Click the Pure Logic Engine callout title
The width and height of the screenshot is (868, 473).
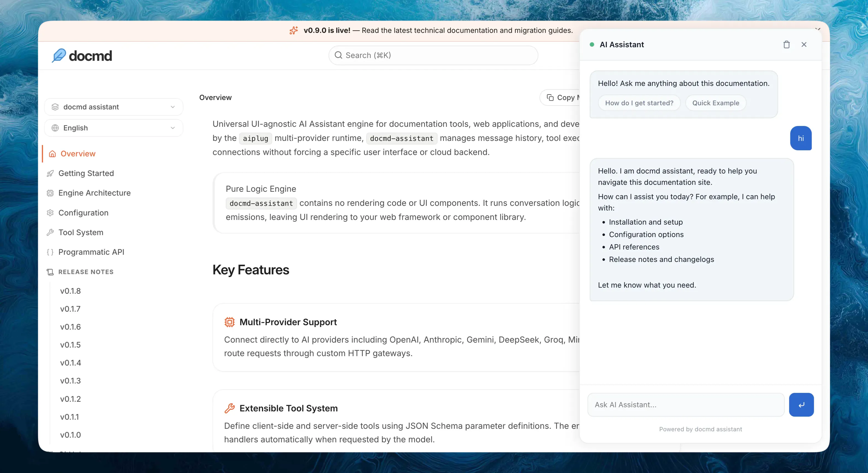tap(261, 189)
